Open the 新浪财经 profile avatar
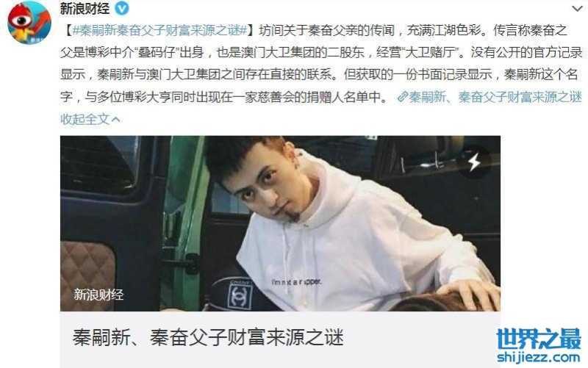Image resolution: width=588 pixels, height=368 pixels. 29,22
